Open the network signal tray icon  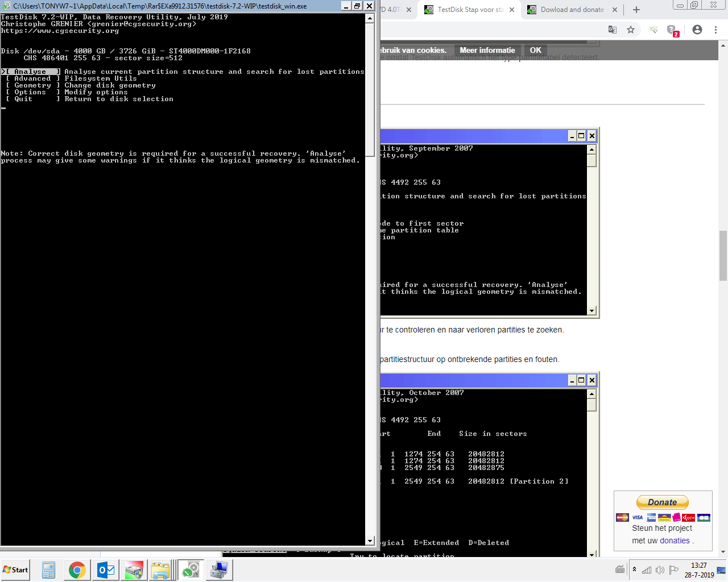pyautogui.click(x=647, y=570)
